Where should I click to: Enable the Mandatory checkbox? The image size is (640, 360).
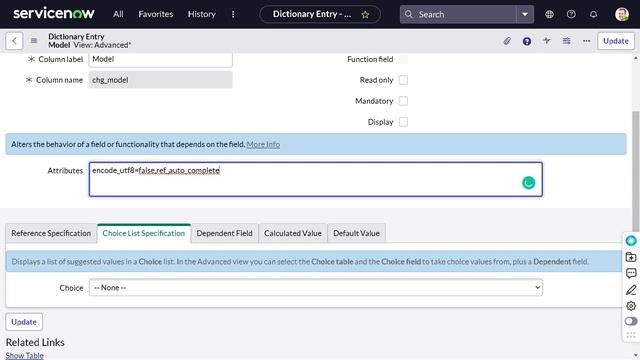(x=403, y=101)
